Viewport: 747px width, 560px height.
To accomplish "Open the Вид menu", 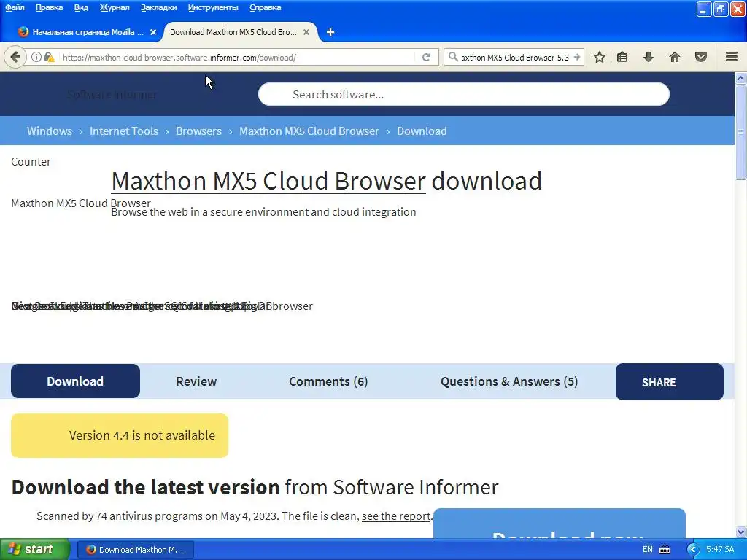I will [x=81, y=7].
